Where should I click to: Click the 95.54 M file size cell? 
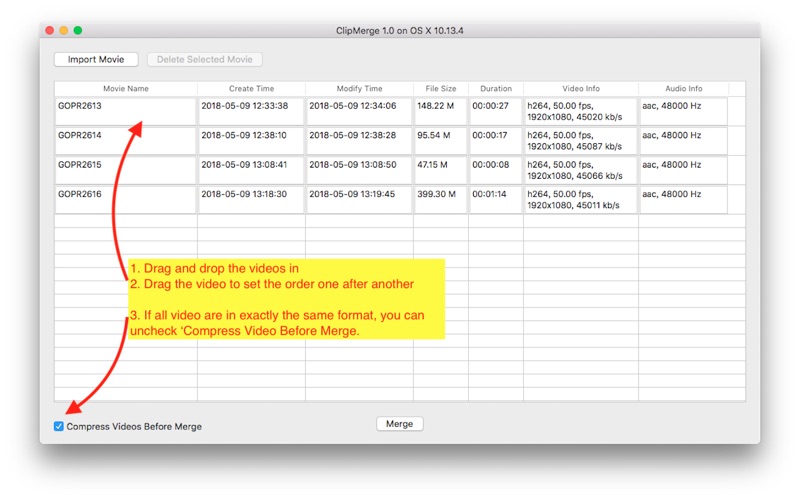[x=441, y=141]
